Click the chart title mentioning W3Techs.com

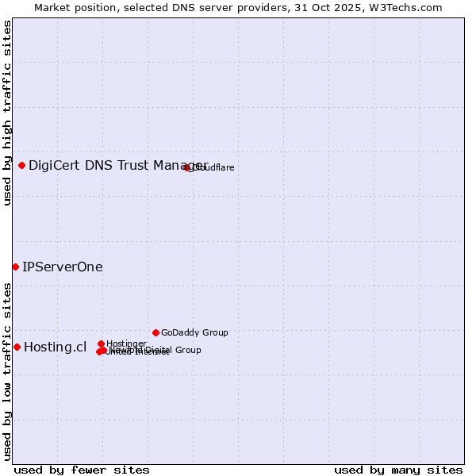(238, 7)
